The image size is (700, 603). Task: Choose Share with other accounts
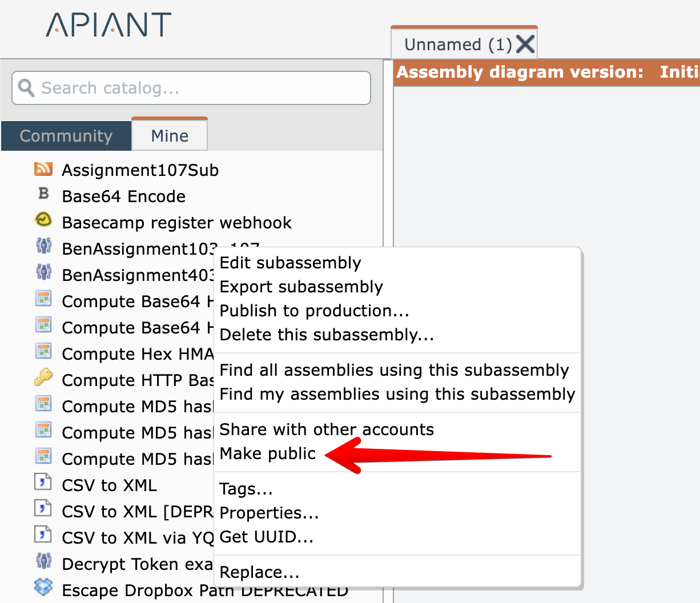(x=327, y=429)
